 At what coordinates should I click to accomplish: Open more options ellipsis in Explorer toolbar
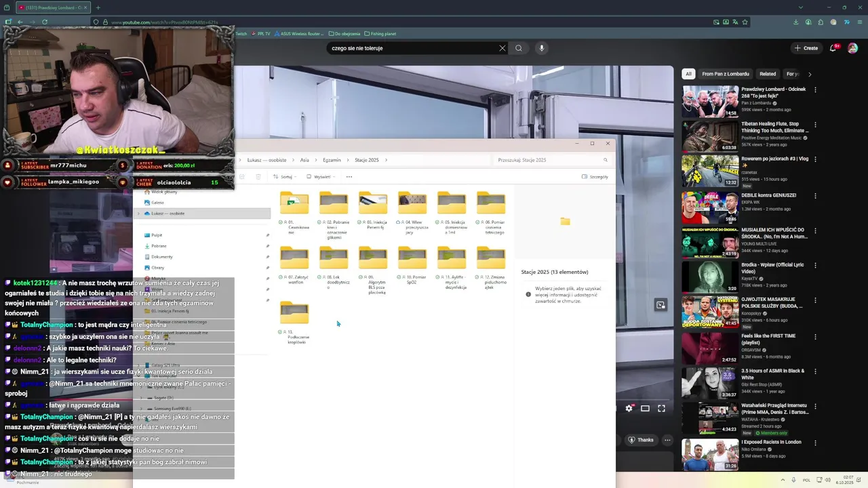(349, 177)
